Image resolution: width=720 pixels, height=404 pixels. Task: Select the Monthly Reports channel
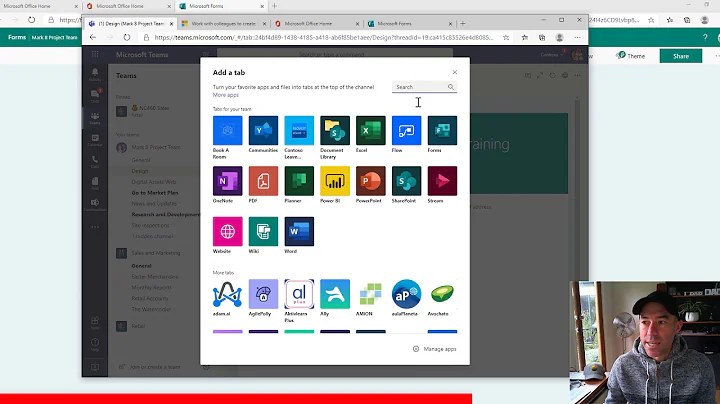pyautogui.click(x=152, y=287)
